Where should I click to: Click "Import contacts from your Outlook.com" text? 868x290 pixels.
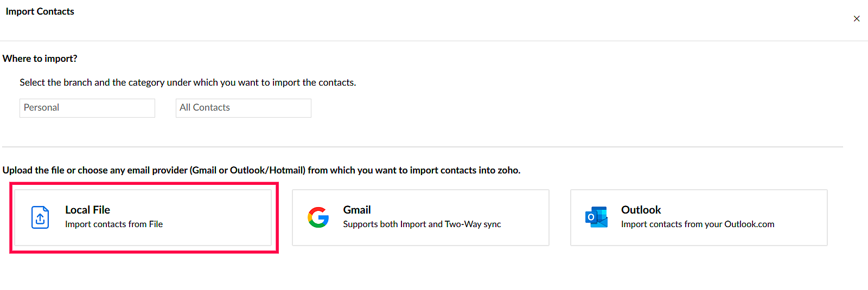[x=697, y=224]
